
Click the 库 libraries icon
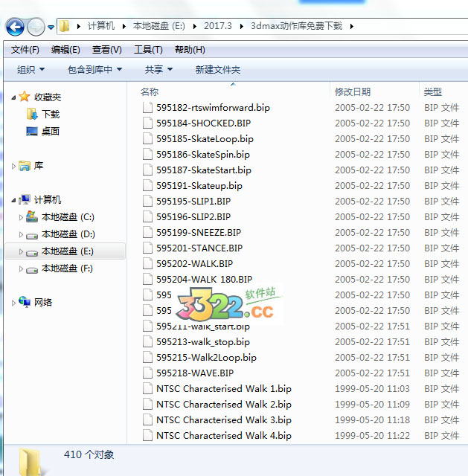25,166
